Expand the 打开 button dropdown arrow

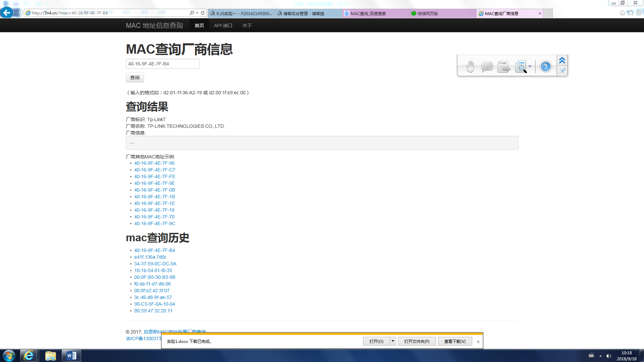[x=393, y=341]
